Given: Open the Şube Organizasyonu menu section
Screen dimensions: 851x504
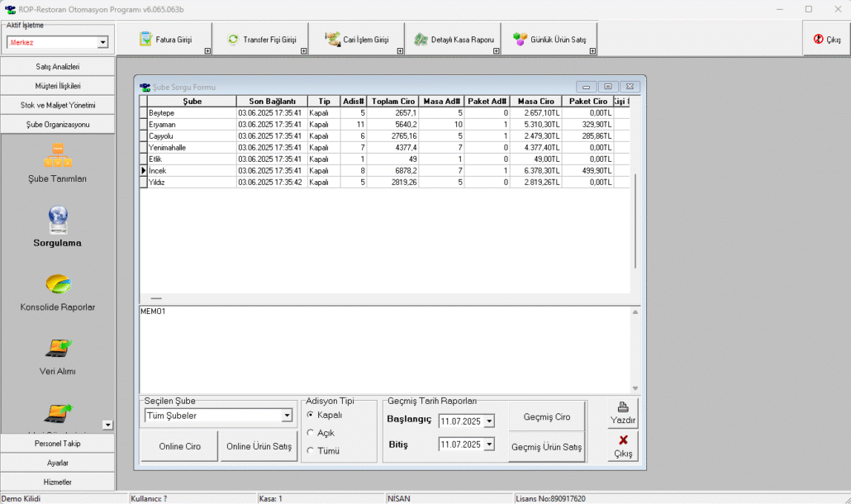Looking at the screenshot, I should 58,124.
